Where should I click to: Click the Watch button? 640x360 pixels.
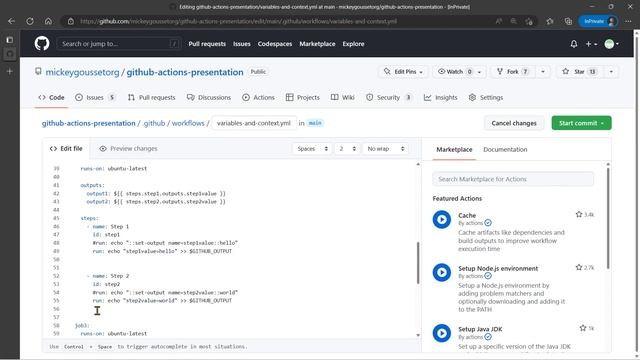pos(454,71)
